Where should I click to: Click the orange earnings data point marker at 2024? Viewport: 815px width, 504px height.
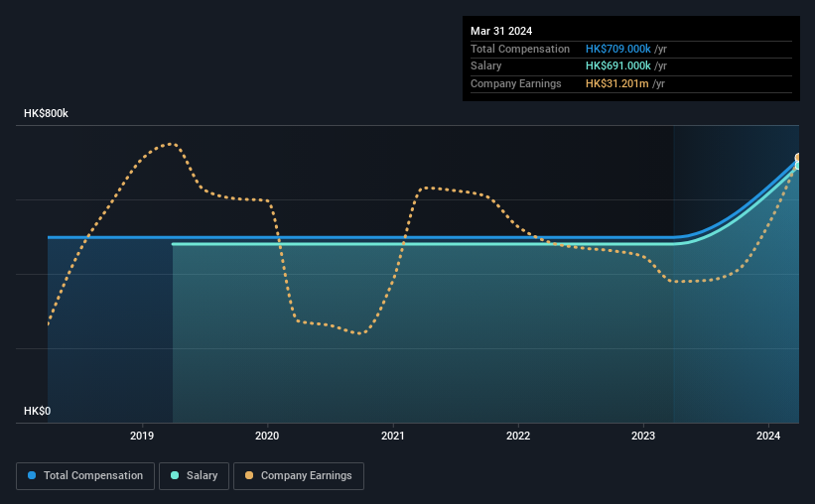[x=797, y=158]
